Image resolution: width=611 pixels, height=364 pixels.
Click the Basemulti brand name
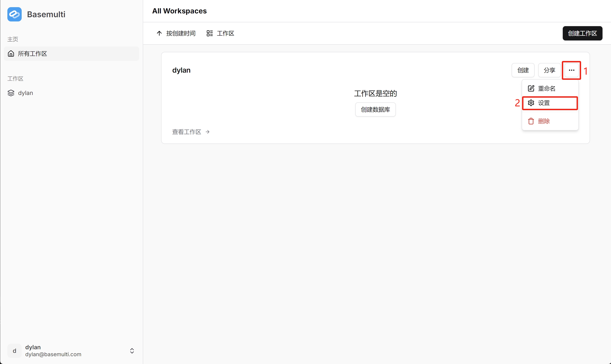(x=46, y=14)
